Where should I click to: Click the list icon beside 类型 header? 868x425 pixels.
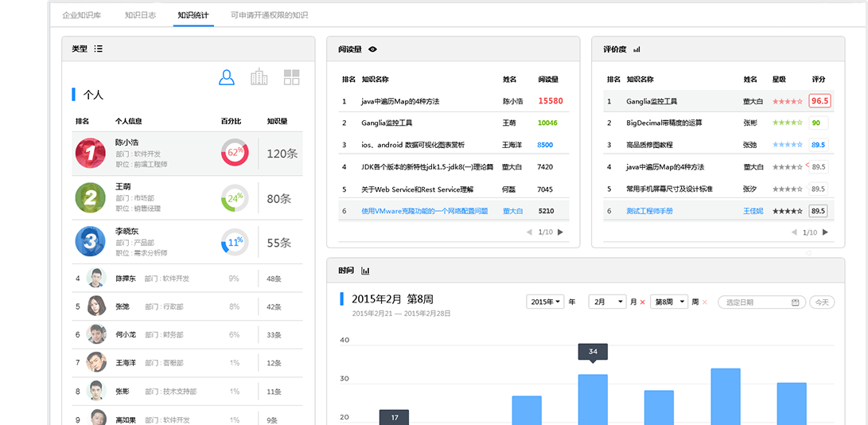click(98, 49)
